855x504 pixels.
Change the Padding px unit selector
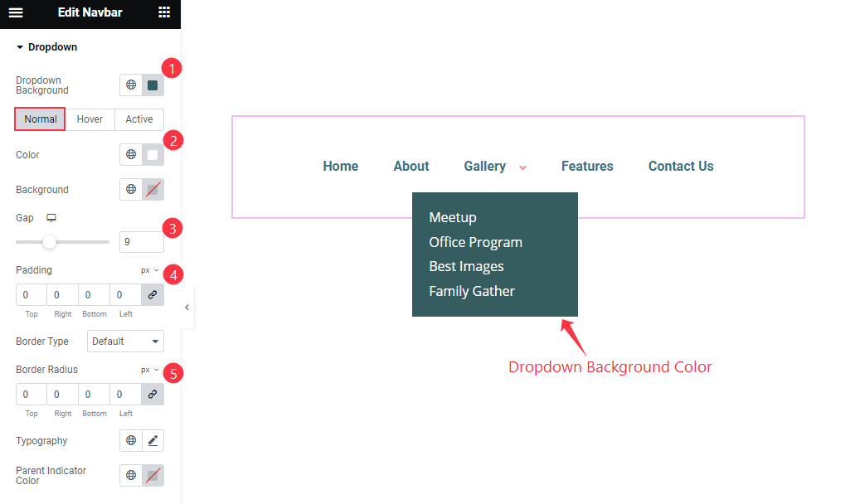149,270
